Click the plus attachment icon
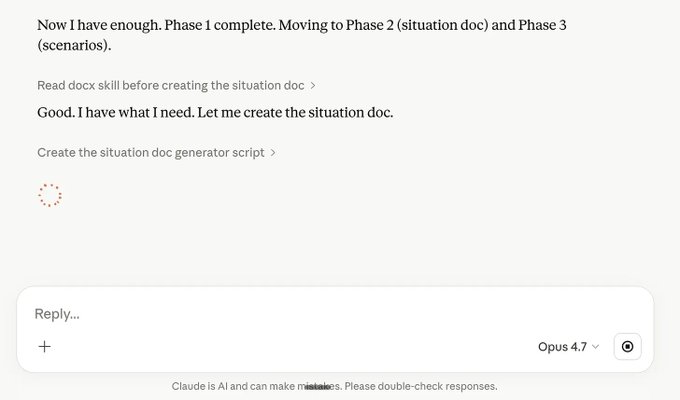Viewport: 680px width, 400px height. tap(44, 346)
